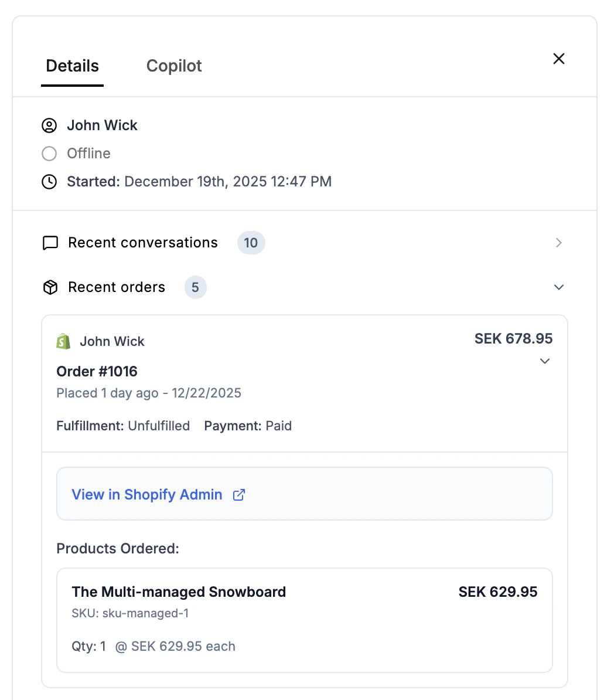
Task: Click the Recent conversations count badge showing 10
Action: 251,243
